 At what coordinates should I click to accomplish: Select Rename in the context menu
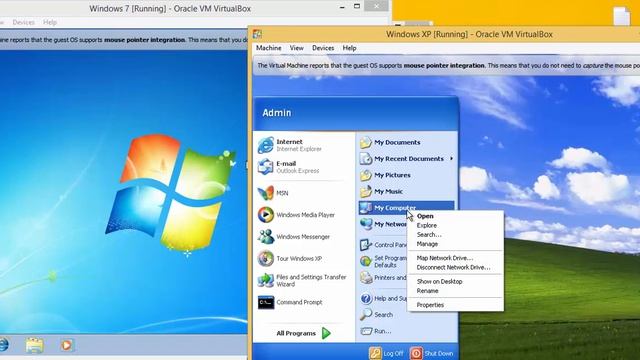click(427, 291)
